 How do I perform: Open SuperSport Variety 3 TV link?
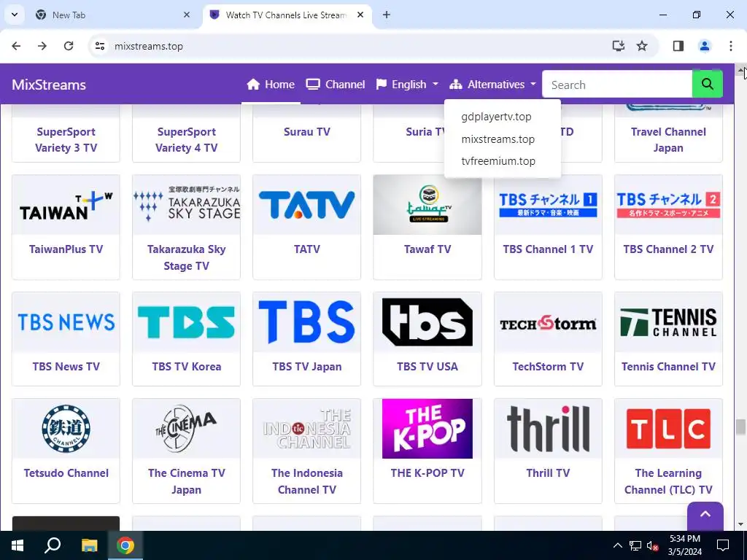point(66,140)
